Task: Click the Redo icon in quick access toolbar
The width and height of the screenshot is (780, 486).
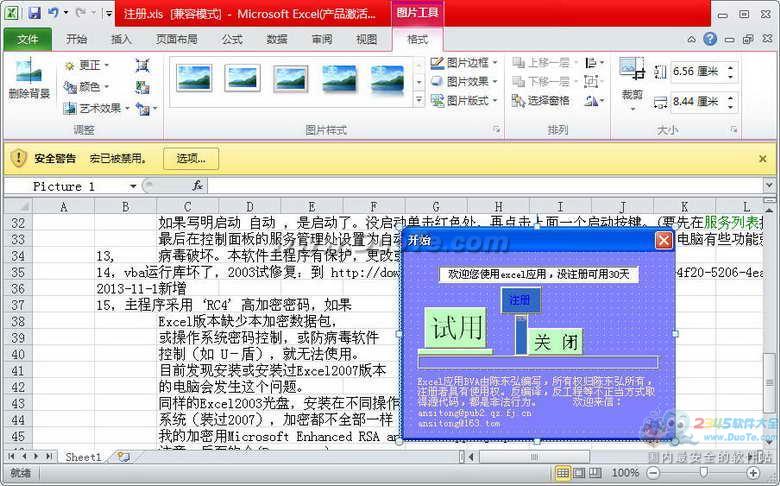Action: (x=81, y=13)
